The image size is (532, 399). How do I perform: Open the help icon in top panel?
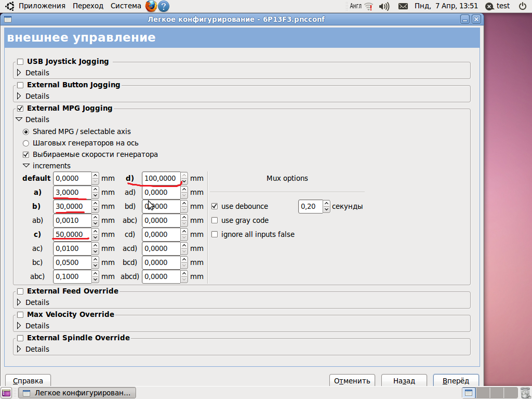pos(164,6)
